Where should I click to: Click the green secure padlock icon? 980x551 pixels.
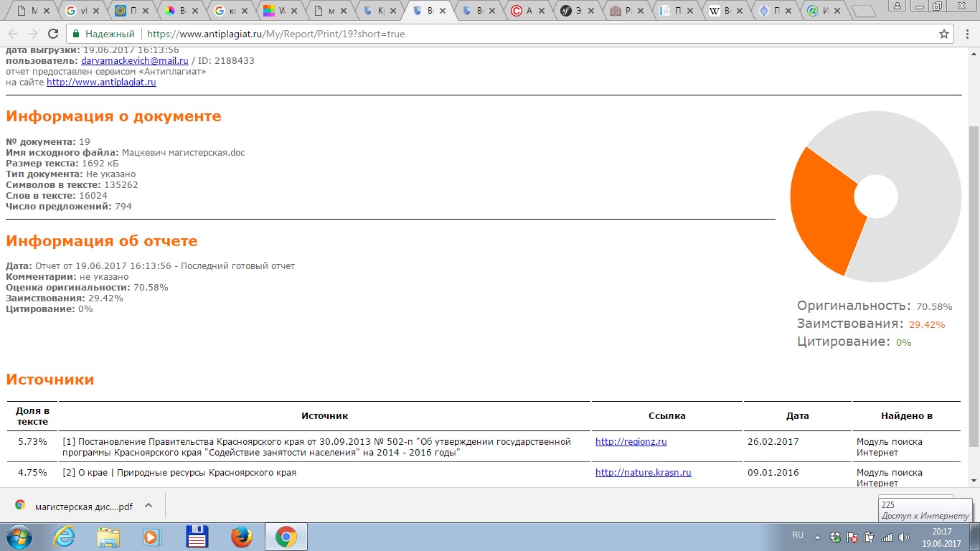point(75,34)
